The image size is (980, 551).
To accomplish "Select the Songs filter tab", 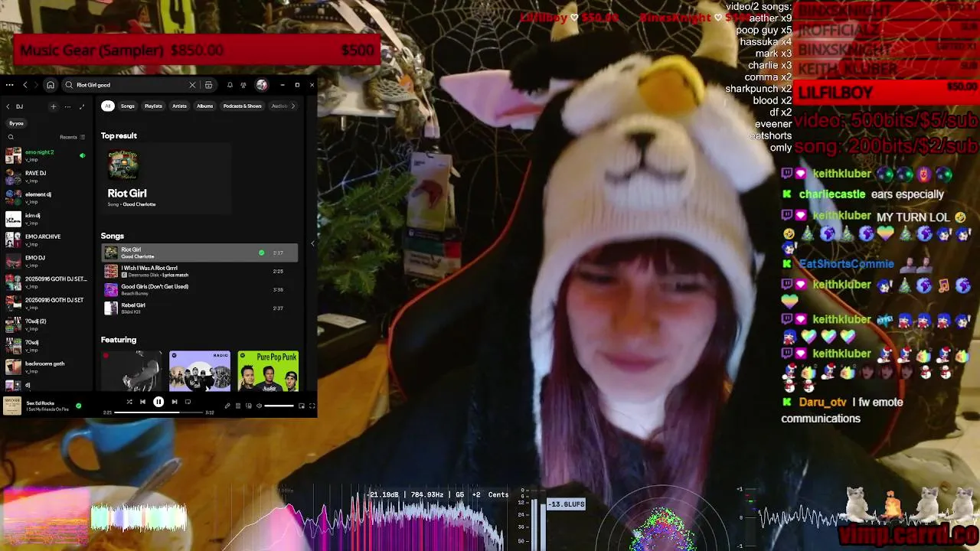I will 127,106.
